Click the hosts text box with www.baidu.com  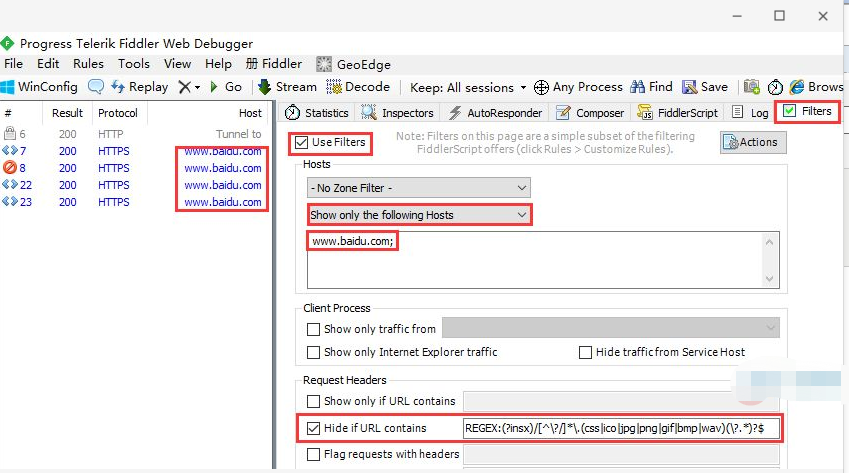click(543, 260)
